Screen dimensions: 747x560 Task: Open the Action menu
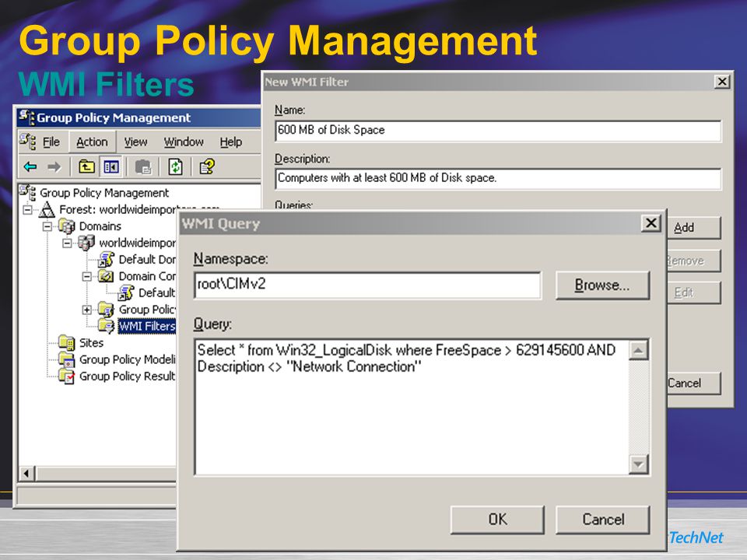tap(92, 142)
